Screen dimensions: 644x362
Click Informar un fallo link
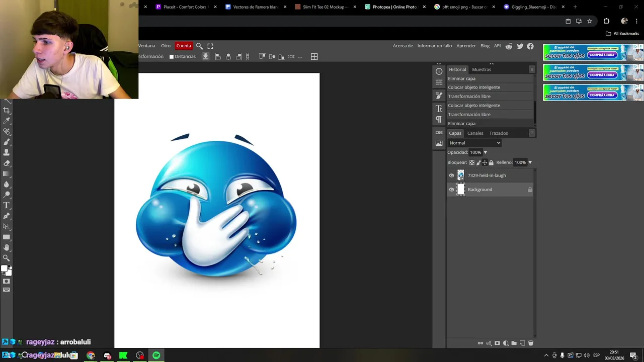coord(435,46)
